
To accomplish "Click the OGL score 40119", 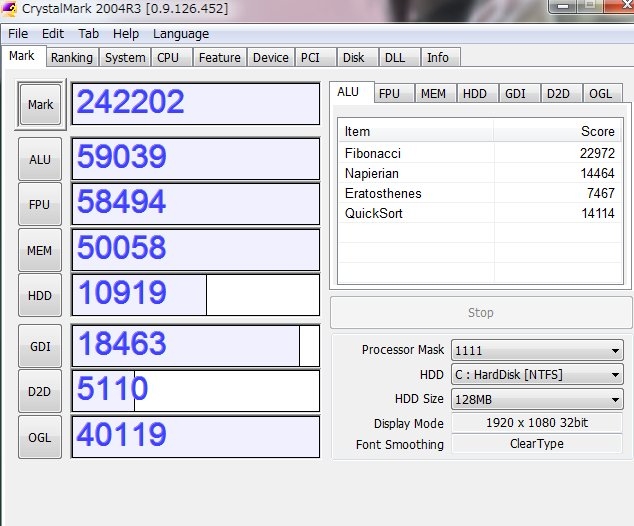I will [x=196, y=437].
